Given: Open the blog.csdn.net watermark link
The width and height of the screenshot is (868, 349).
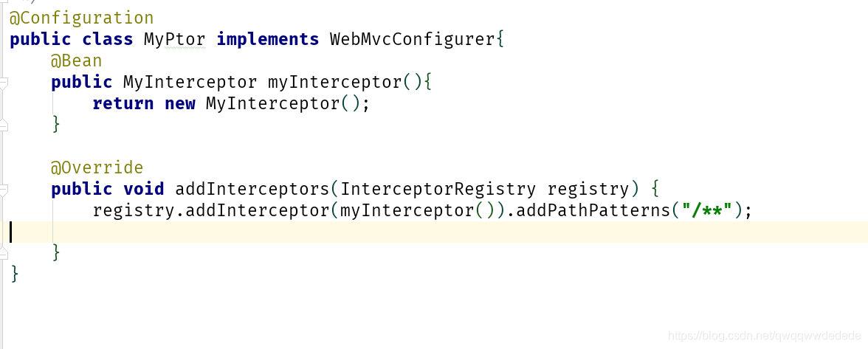Looking at the screenshot, I should click(x=765, y=335).
